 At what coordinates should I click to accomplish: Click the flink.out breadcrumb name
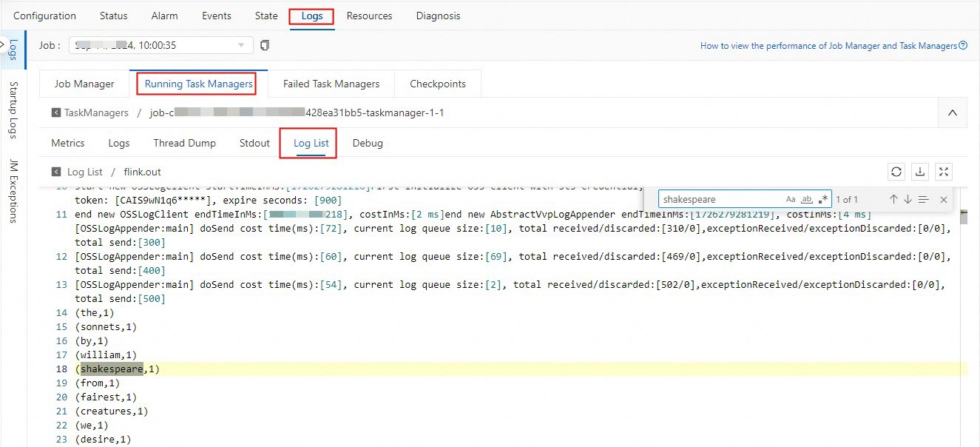pyautogui.click(x=141, y=172)
